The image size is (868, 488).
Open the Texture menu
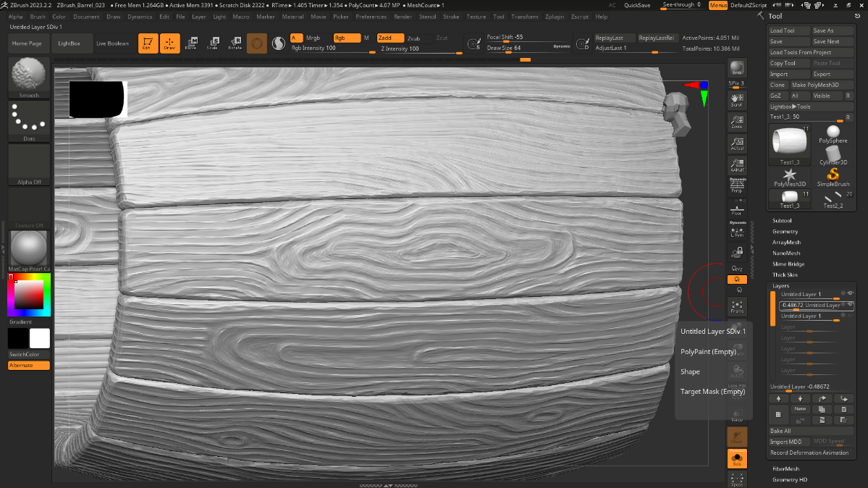tap(476, 17)
